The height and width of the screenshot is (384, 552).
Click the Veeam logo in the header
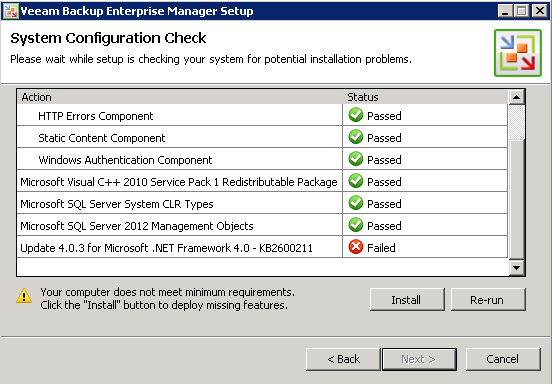[x=518, y=53]
